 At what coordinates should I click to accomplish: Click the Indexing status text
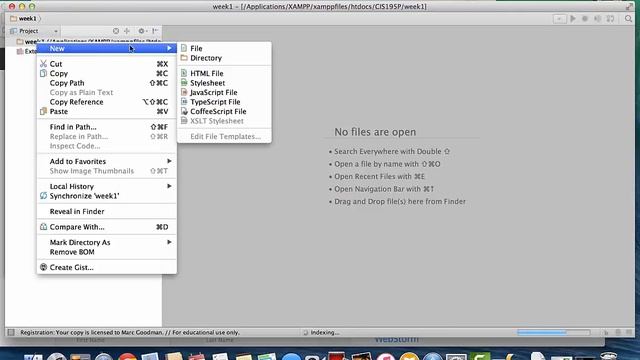coord(325,332)
